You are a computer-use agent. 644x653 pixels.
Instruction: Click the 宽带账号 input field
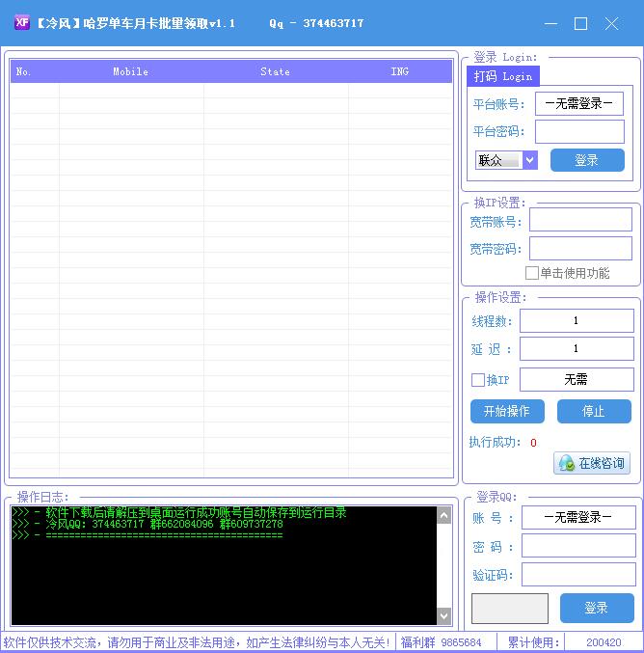point(580,220)
